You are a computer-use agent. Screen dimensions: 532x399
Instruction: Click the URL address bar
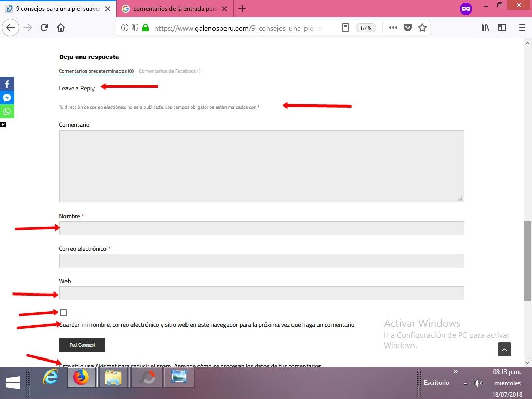(237, 28)
